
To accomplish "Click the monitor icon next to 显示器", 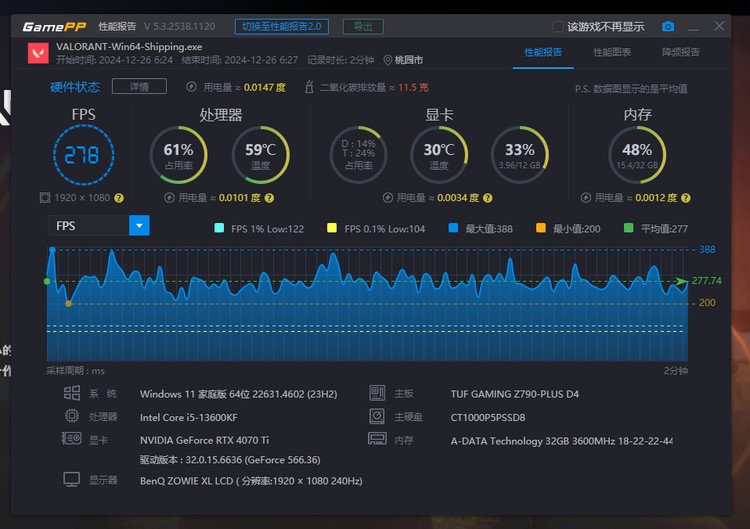I will click(72, 479).
